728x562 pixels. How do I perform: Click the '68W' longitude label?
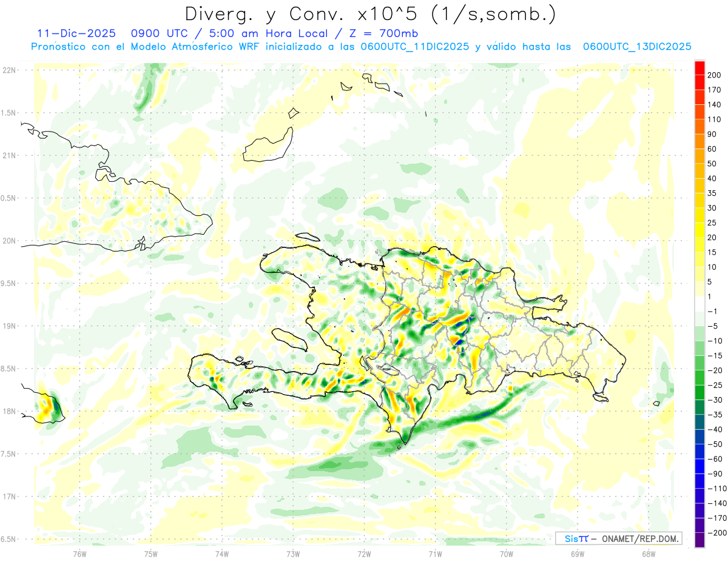click(x=648, y=554)
